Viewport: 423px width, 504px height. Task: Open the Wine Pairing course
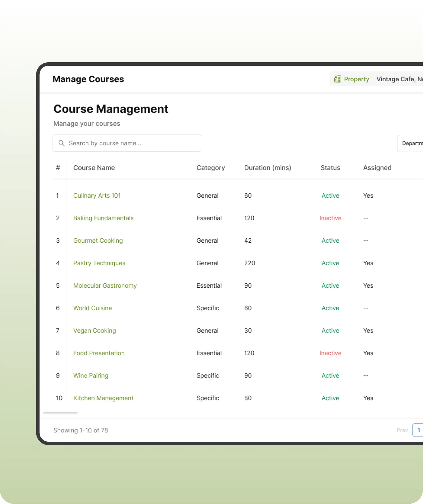click(91, 375)
